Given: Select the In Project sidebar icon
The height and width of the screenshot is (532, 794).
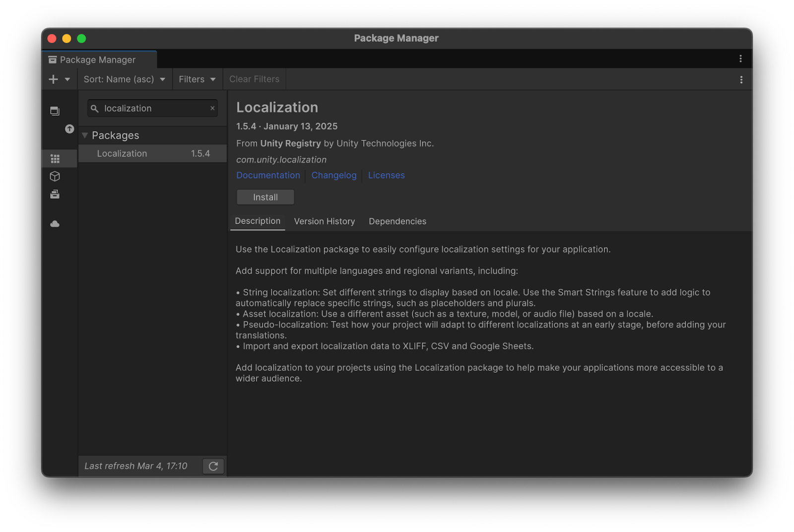Looking at the screenshot, I should click(55, 111).
